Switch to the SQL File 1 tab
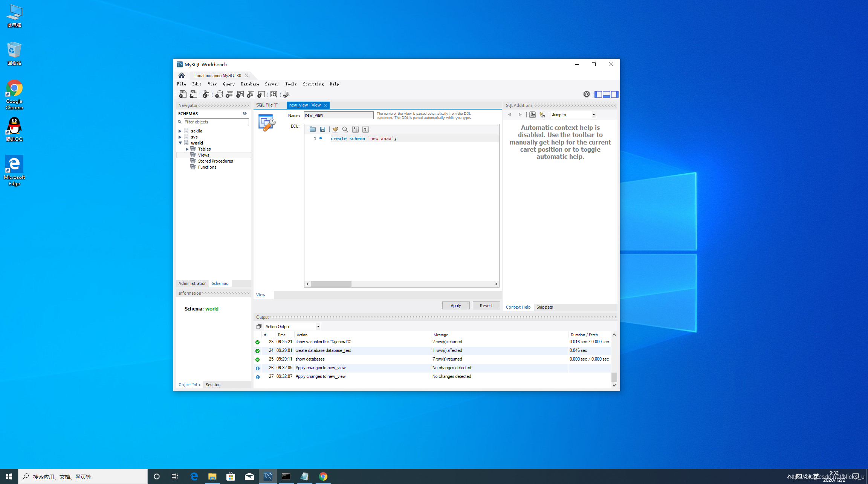Screen dimensions: 868x484 tap(267, 105)
